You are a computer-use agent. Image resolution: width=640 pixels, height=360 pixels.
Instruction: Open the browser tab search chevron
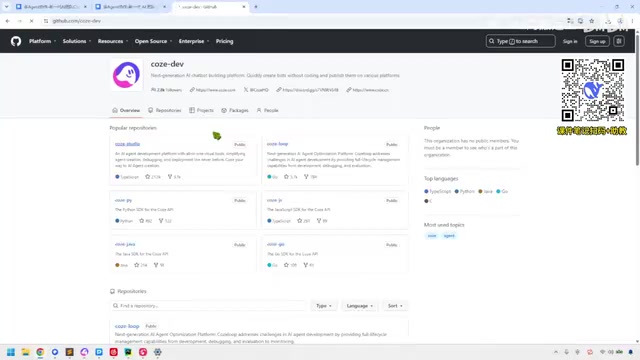[7, 7]
